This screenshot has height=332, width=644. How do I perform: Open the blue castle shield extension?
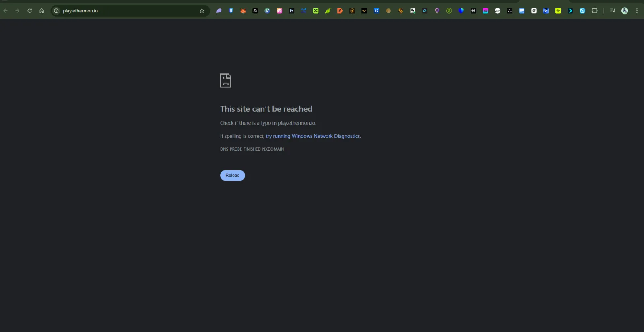[231, 11]
